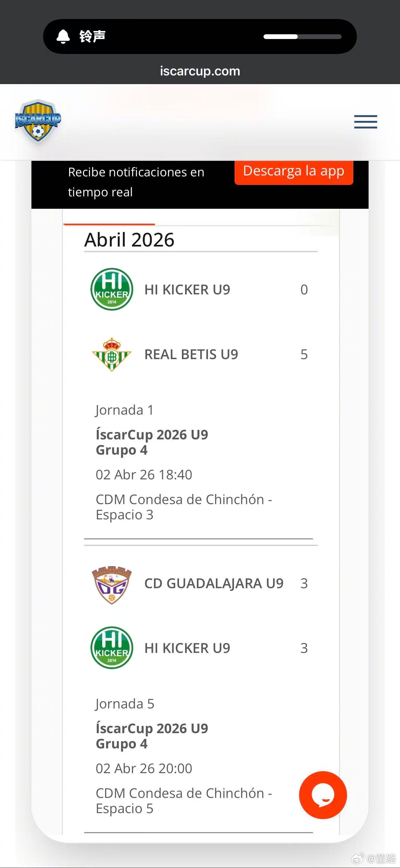
Task: Click the 02 Abr 26 18:40 match time
Action: click(144, 475)
